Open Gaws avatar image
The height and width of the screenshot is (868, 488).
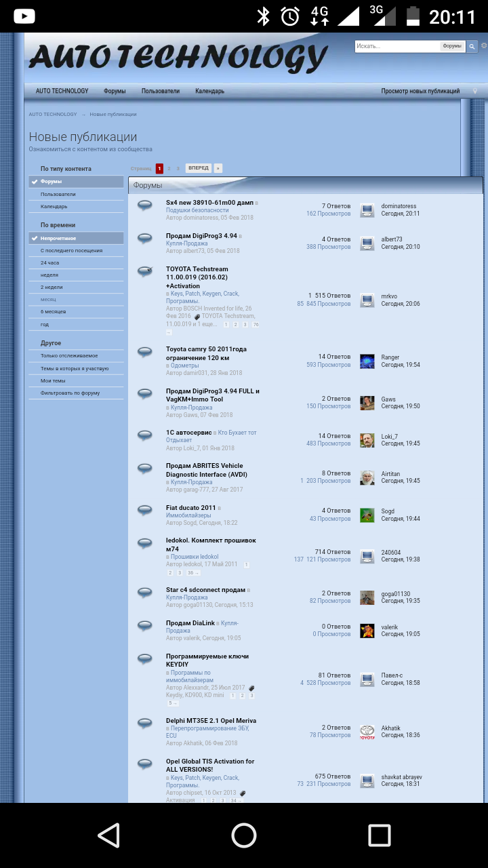pos(367,403)
